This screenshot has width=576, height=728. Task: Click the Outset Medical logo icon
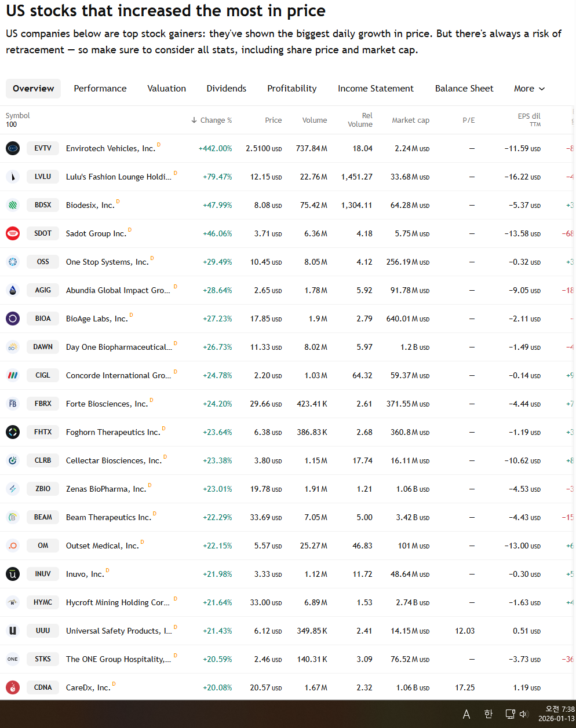13,546
